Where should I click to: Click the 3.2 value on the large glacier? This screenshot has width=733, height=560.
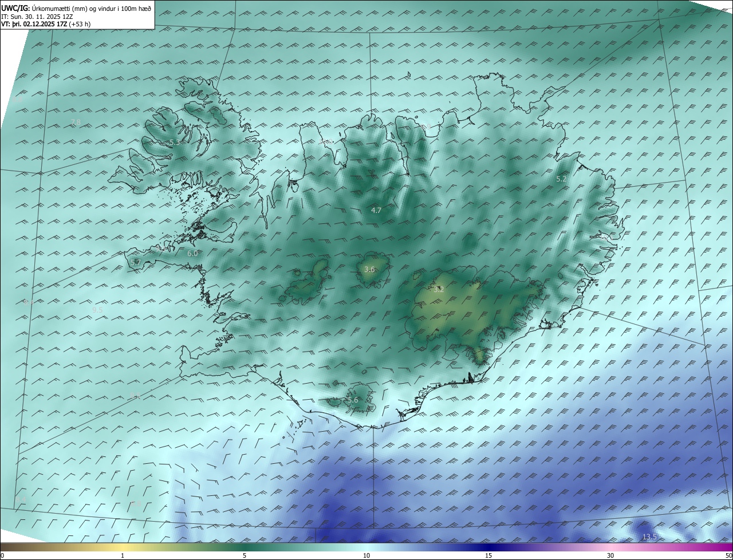(x=439, y=290)
